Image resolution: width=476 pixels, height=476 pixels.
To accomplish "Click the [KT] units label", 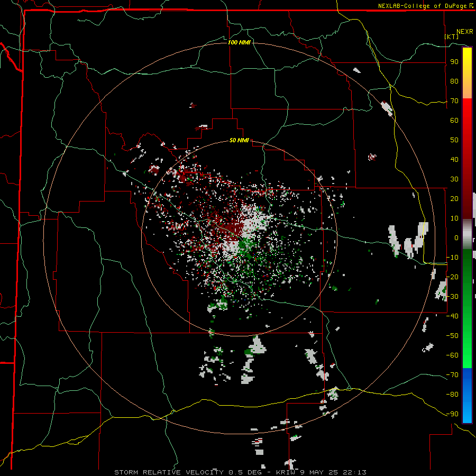I will [x=452, y=36].
